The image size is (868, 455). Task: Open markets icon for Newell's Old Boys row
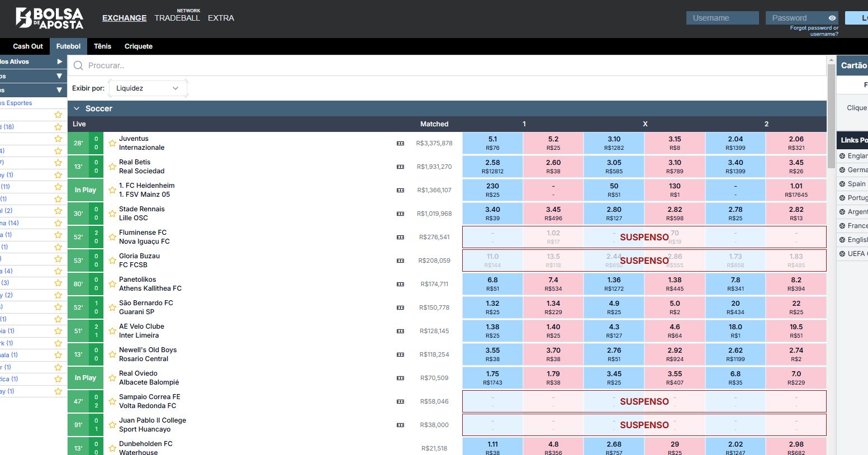pyautogui.click(x=400, y=355)
